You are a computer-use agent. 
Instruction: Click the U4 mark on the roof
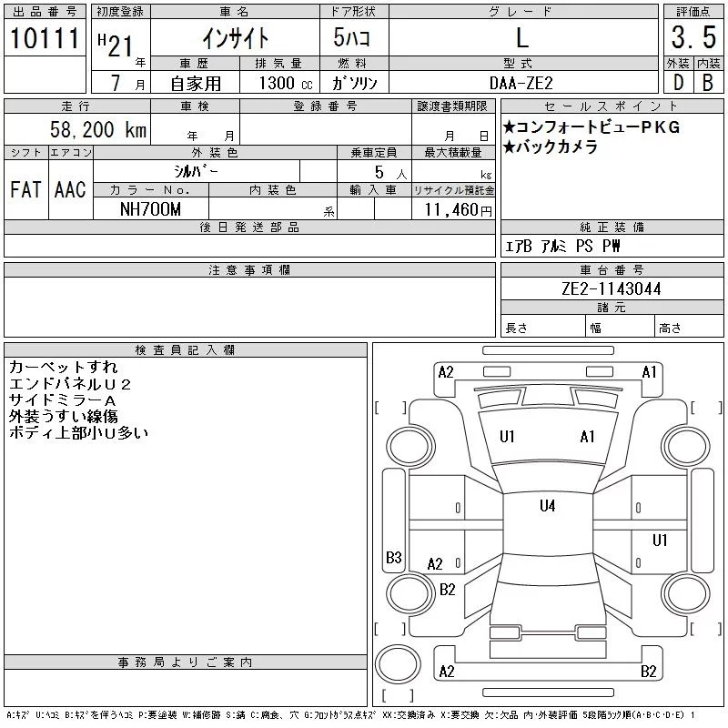click(x=548, y=506)
